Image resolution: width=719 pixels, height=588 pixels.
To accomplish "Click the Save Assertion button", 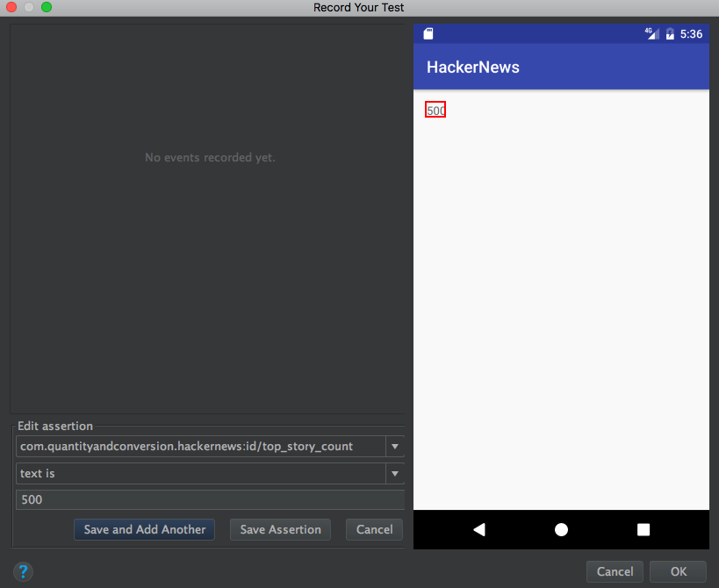I will point(280,529).
